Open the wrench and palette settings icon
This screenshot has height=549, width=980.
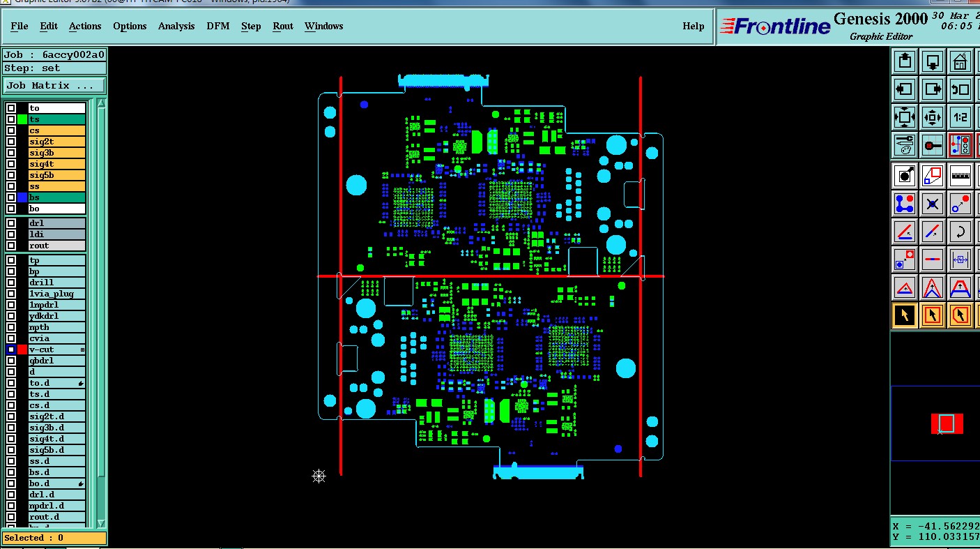(x=905, y=145)
